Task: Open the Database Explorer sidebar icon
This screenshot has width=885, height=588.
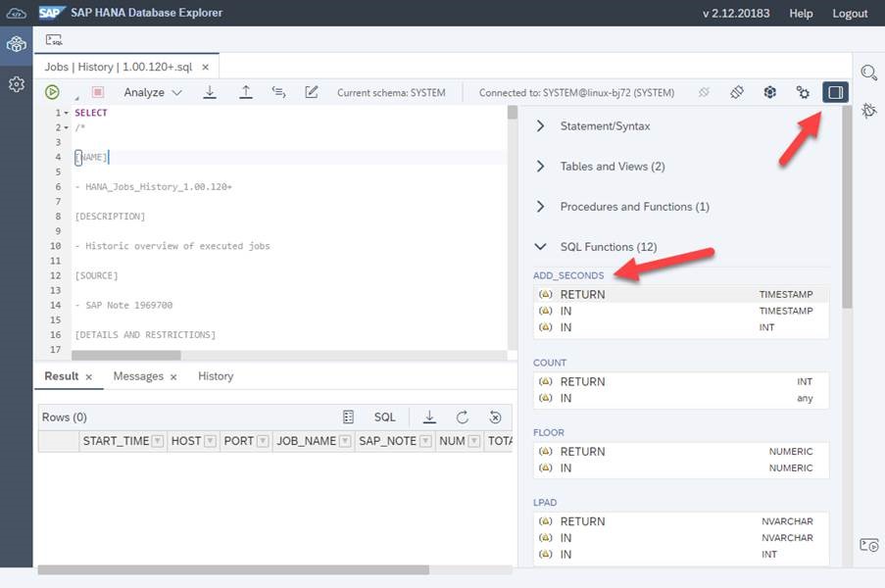Action: 17,44
